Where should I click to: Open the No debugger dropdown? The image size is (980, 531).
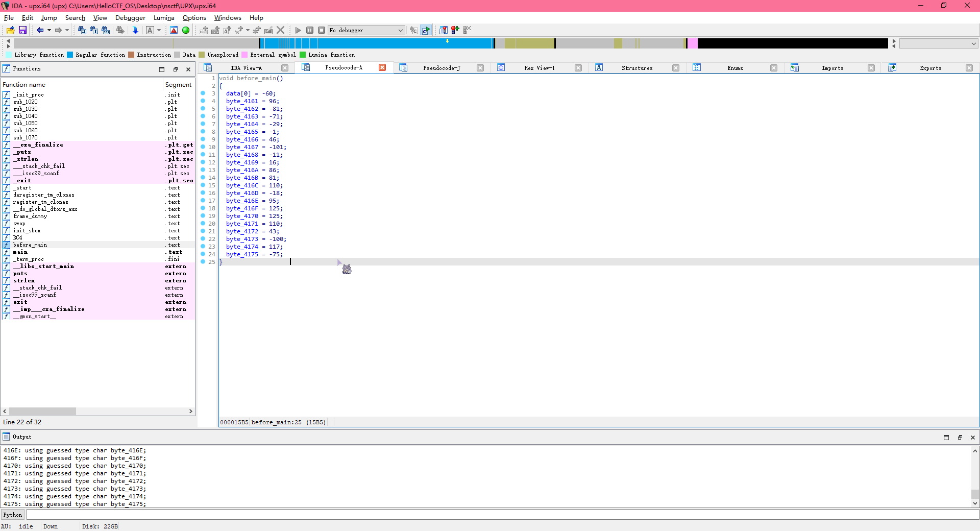(x=366, y=31)
